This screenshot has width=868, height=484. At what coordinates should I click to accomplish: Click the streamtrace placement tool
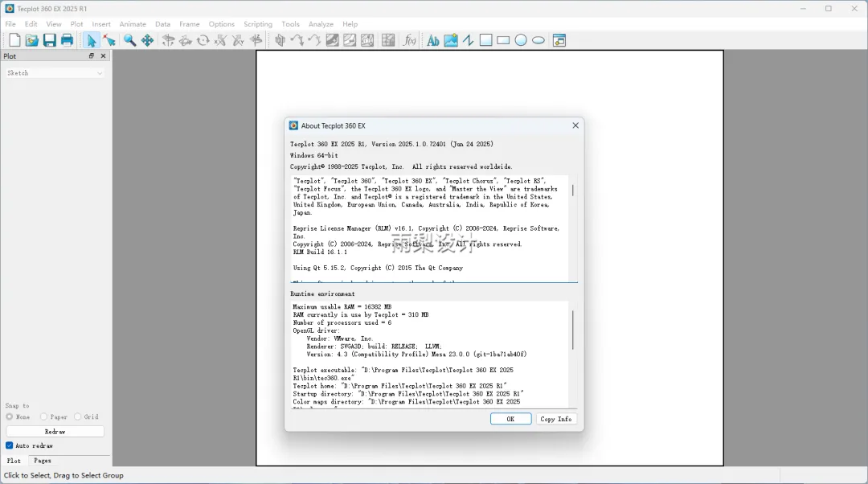point(297,40)
